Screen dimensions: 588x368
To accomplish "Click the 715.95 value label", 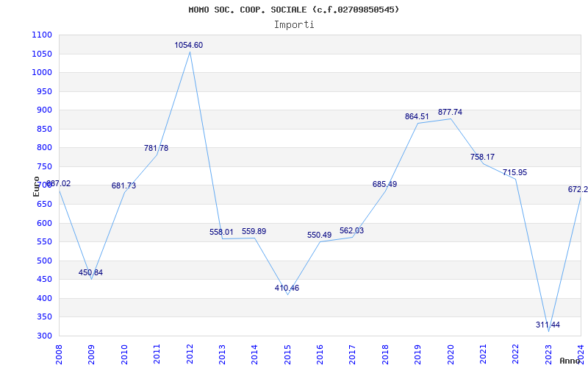I will (515, 172).
